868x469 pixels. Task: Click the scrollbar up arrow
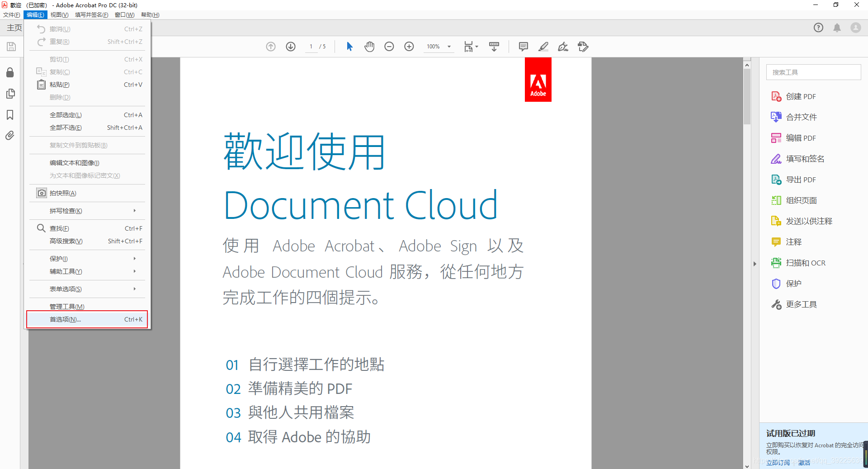click(x=747, y=65)
